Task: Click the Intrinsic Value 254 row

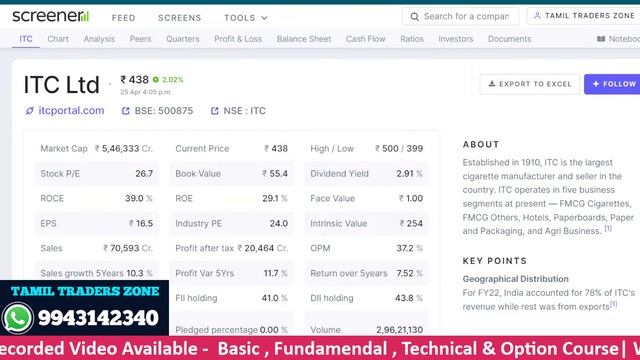Action: coord(367,223)
